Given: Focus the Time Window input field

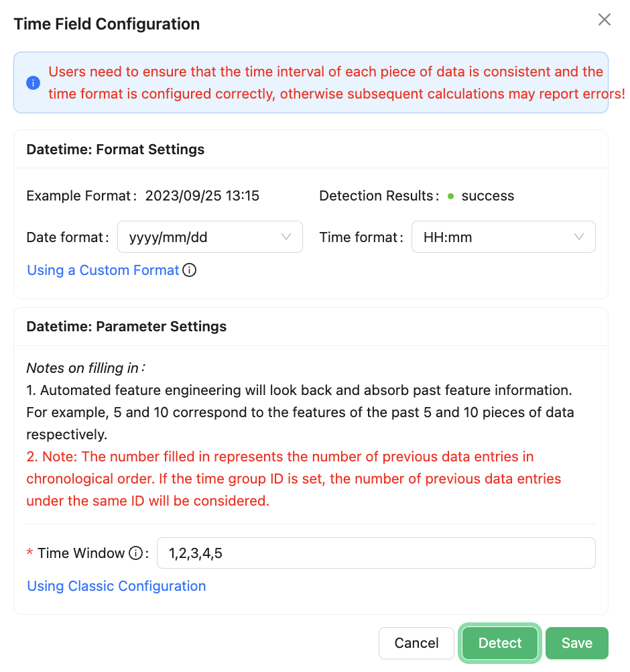Looking at the screenshot, I should point(375,553).
